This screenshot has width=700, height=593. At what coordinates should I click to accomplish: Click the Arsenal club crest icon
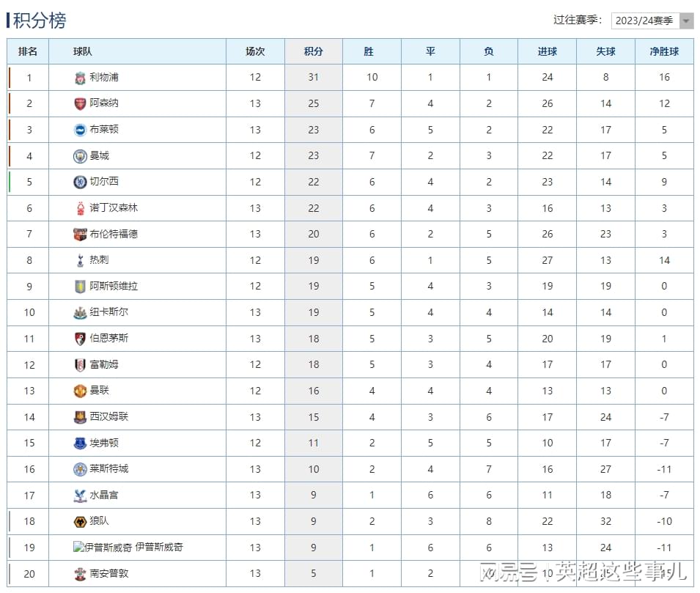[x=80, y=103]
